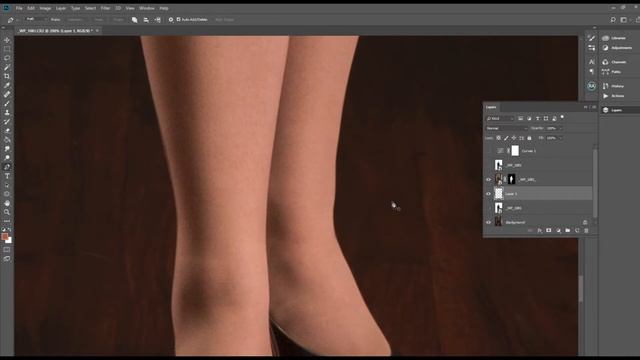
Task: Open the Adjustments panel
Action: 617,48
